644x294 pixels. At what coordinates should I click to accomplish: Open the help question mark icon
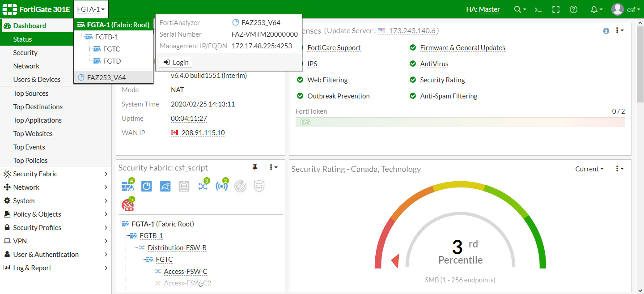pyautogui.click(x=574, y=9)
